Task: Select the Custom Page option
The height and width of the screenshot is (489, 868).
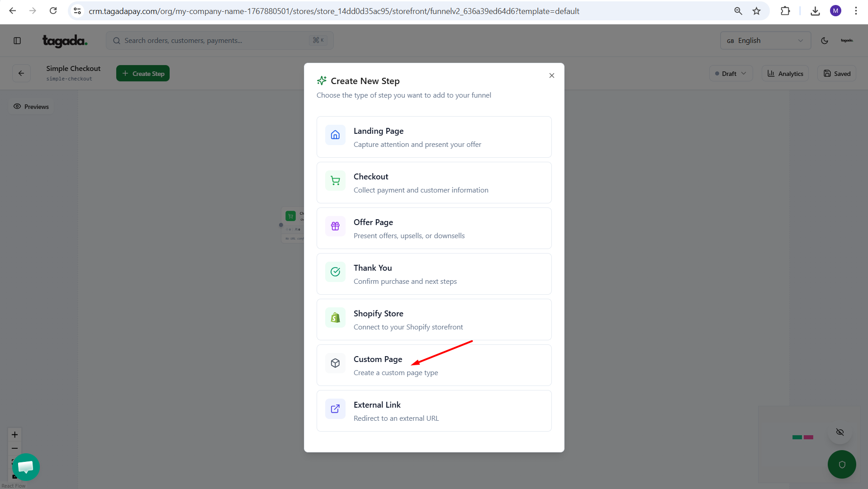Action: pos(434,365)
